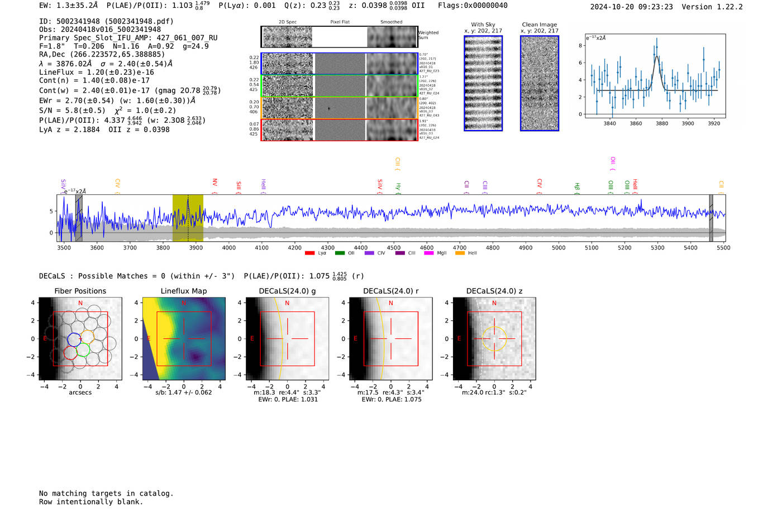Screen dimensions: 782x532
Task: Click the green fiber circle in Fiber Positions
Action: pyautogui.click(x=83, y=350)
